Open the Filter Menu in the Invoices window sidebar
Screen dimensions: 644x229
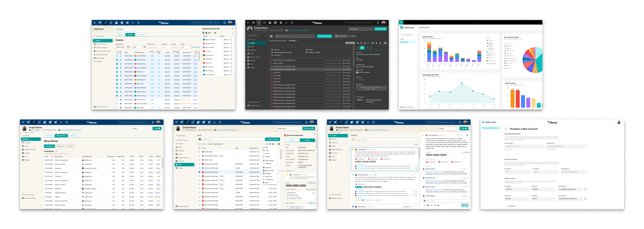click(103, 36)
